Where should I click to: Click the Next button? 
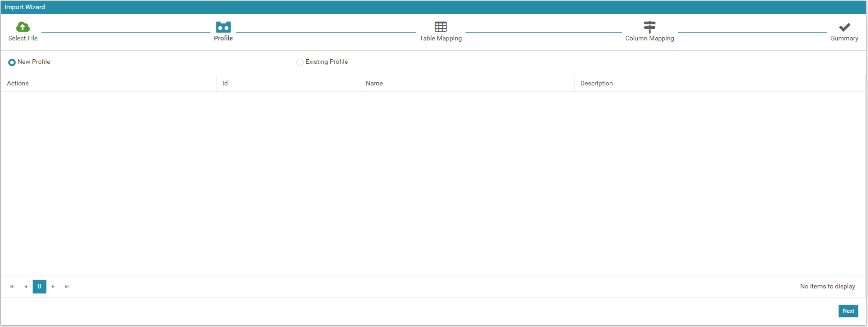click(x=848, y=311)
